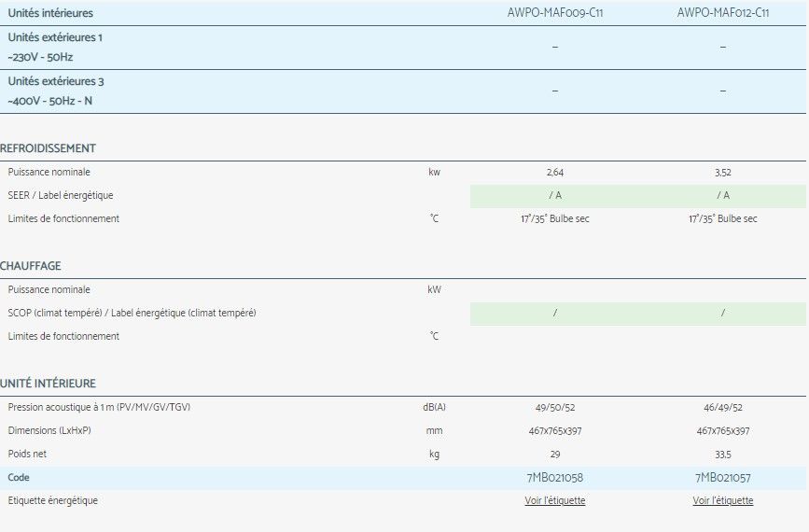Click the REFROIDISSEMENT section heading
This screenshot has width=809, height=532.
click(x=48, y=148)
